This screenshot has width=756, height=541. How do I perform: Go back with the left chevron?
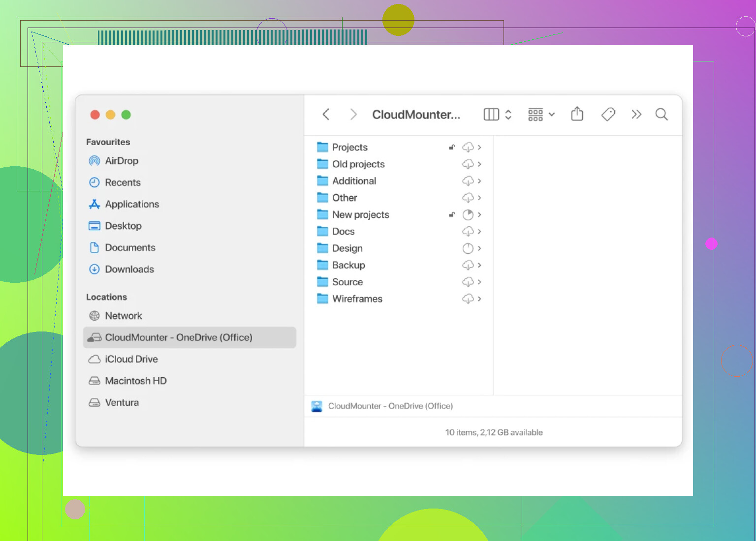(x=326, y=115)
